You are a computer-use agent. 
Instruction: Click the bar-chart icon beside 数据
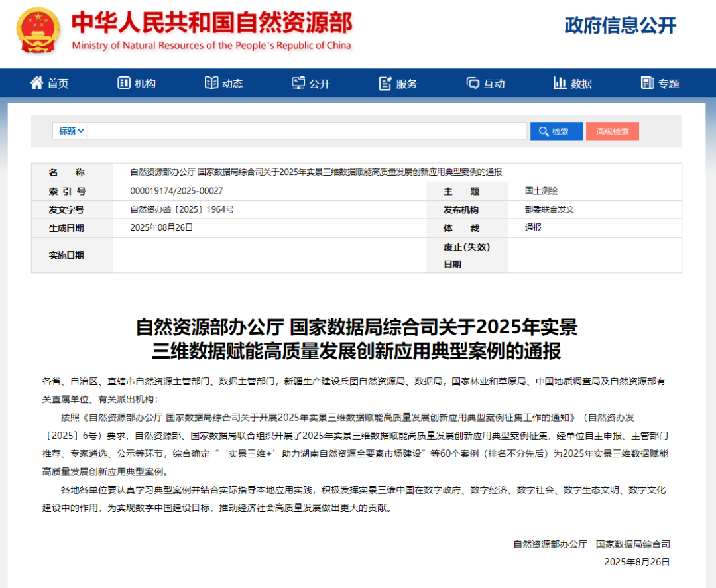point(560,83)
